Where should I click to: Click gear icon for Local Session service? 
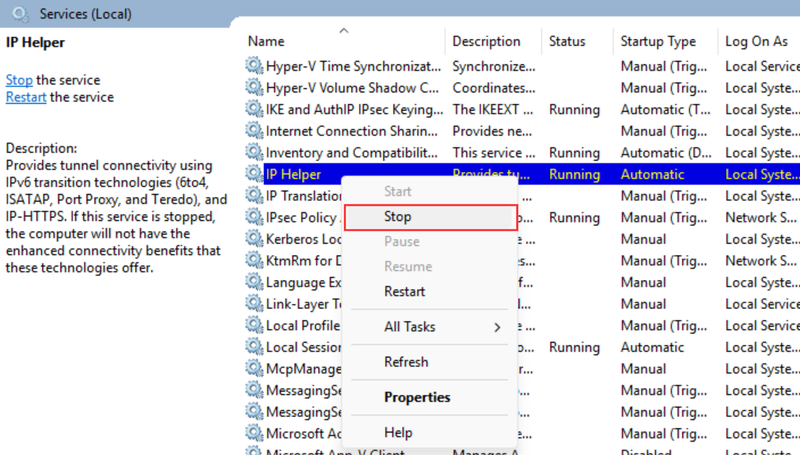(254, 346)
